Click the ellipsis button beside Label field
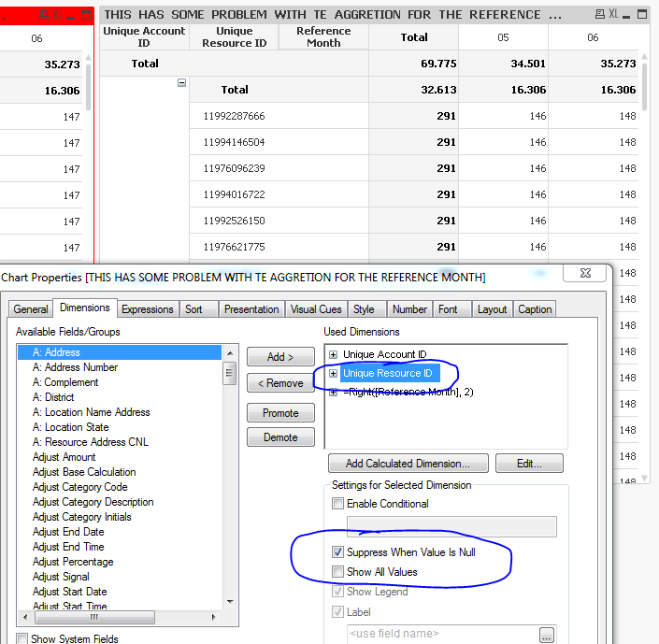The width and height of the screenshot is (659, 644). pos(547,635)
